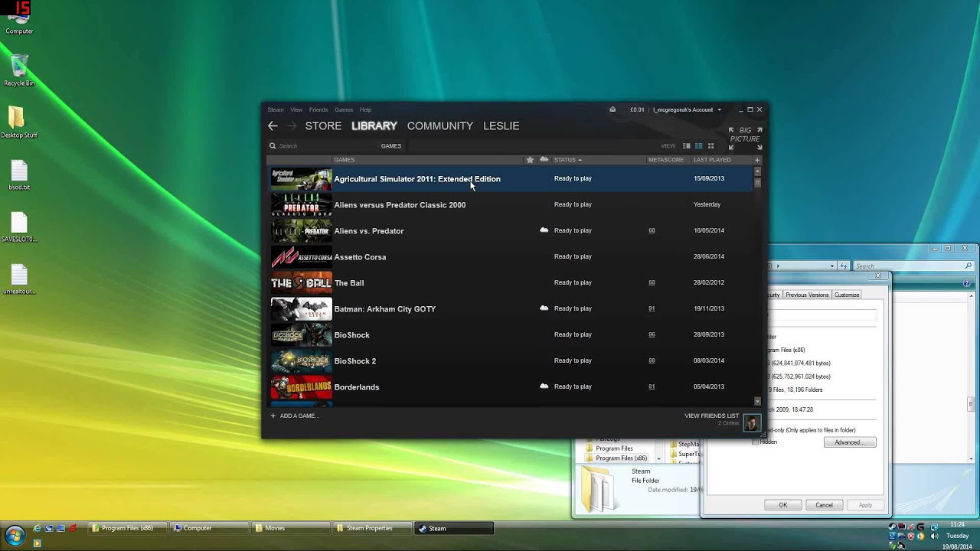
Task: Switch to Movies taskbar window
Action: pos(292,528)
